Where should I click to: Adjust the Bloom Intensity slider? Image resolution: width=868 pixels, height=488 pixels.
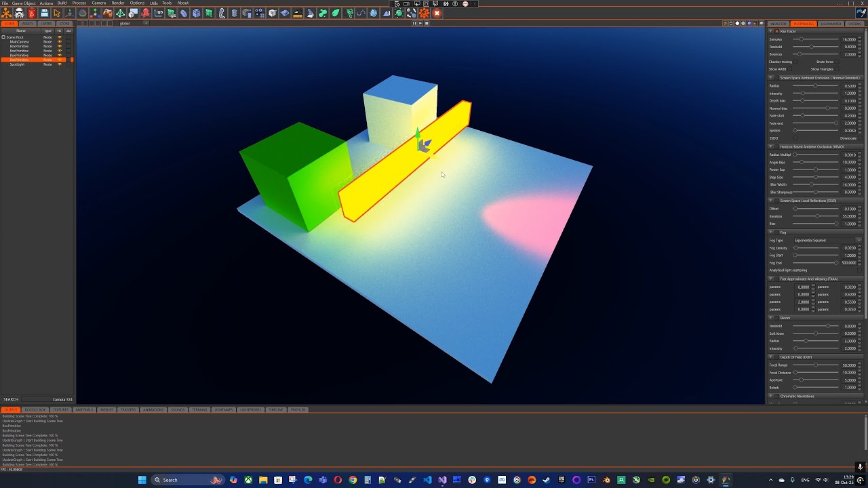pos(816,348)
